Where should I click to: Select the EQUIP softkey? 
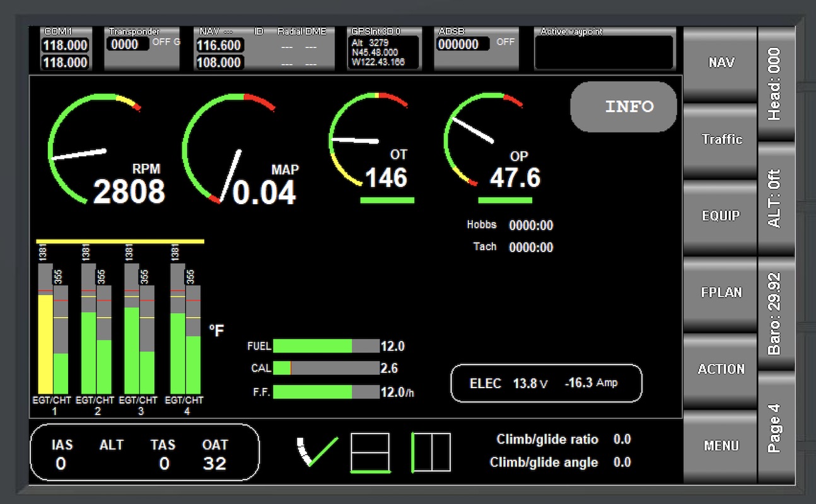721,216
